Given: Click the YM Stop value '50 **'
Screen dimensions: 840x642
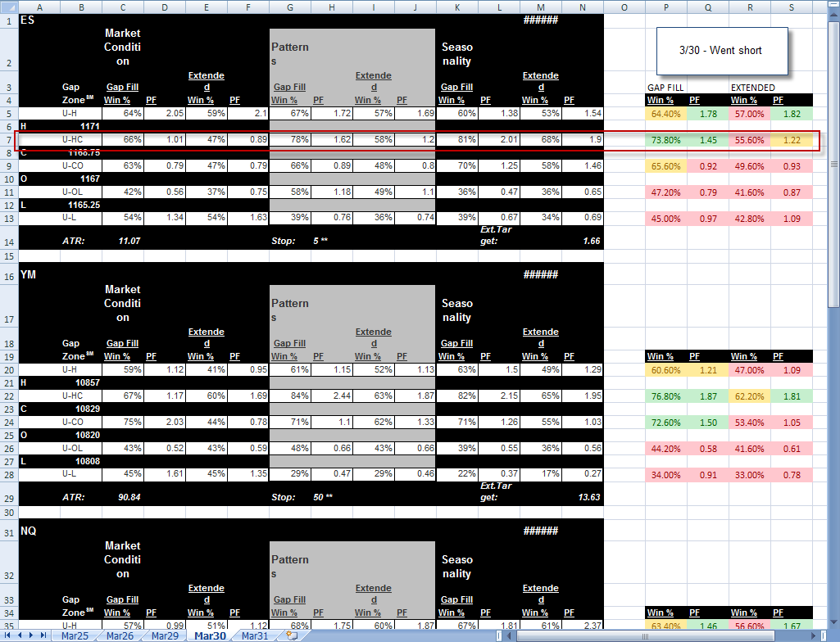Looking at the screenshot, I should (x=323, y=497).
